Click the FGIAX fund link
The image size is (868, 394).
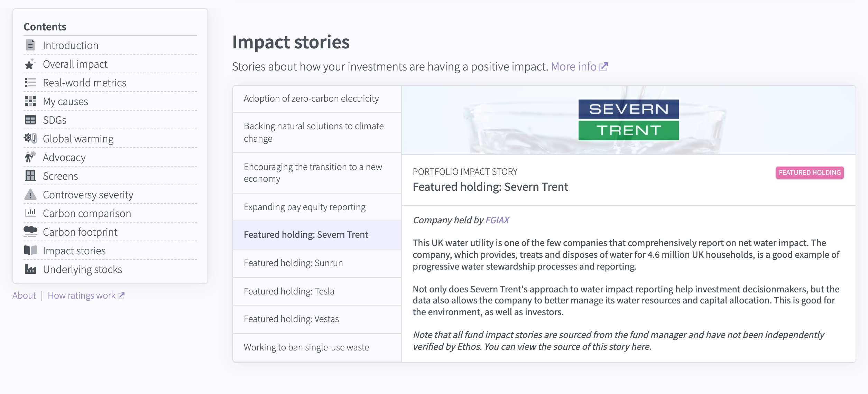497,220
